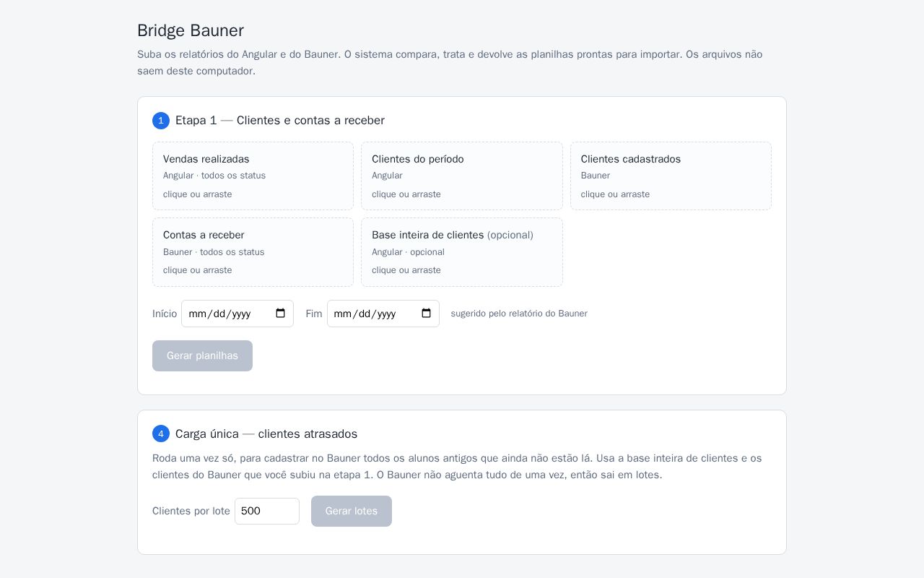Open the Fim date calendar picker icon
This screenshot has height=578, width=924.
[x=427, y=314]
